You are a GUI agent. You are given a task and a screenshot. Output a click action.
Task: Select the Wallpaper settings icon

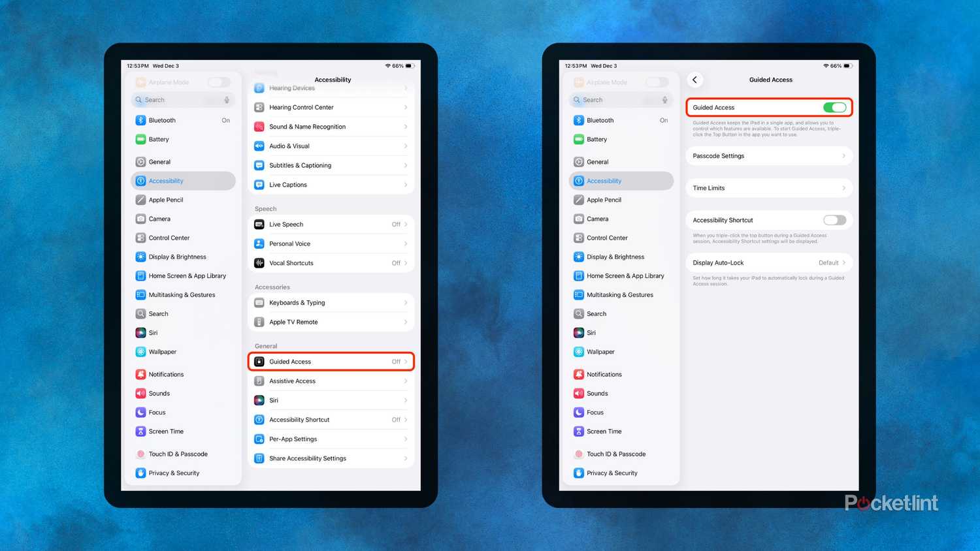140,351
